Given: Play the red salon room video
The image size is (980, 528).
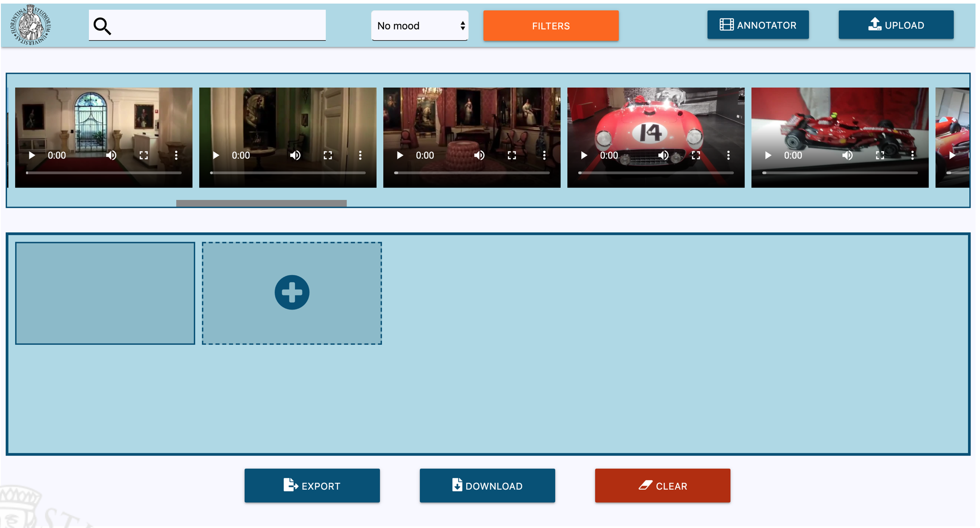Looking at the screenshot, I should [x=400, y=155].
